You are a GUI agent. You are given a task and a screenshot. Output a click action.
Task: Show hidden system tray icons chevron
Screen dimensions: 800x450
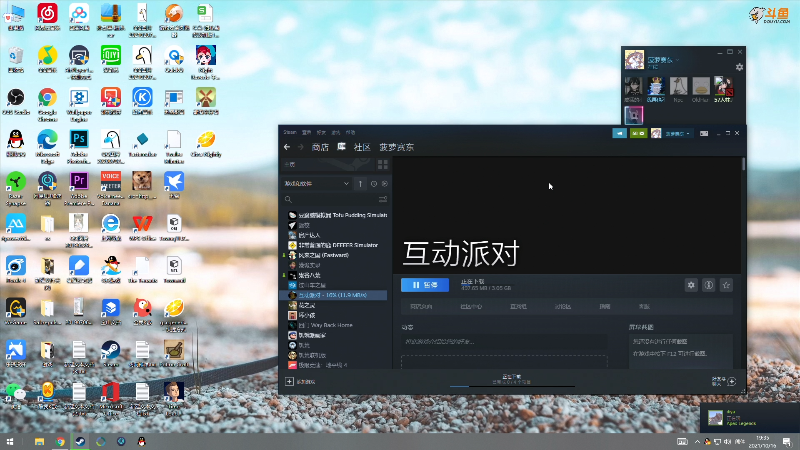[x=697, y=441]
